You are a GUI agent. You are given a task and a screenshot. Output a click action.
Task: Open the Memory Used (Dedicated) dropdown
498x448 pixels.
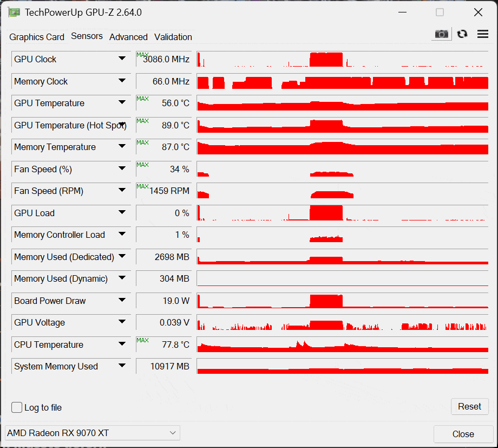[122, 256]
